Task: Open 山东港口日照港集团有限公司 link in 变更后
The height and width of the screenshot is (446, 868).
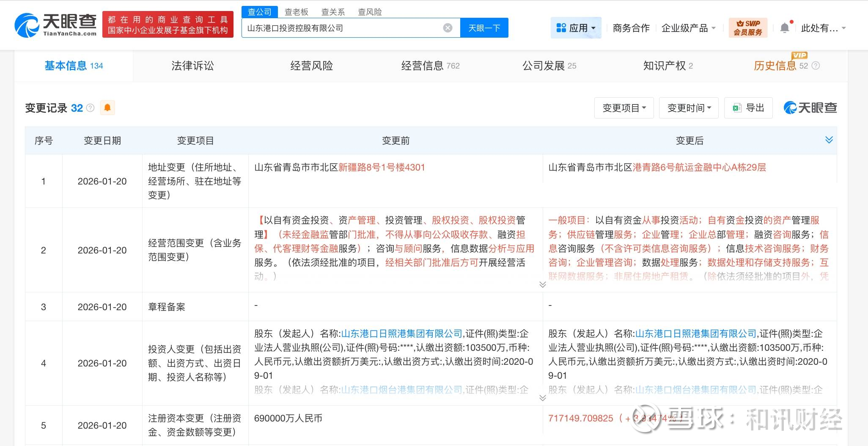Action: [x=696, y=333]
